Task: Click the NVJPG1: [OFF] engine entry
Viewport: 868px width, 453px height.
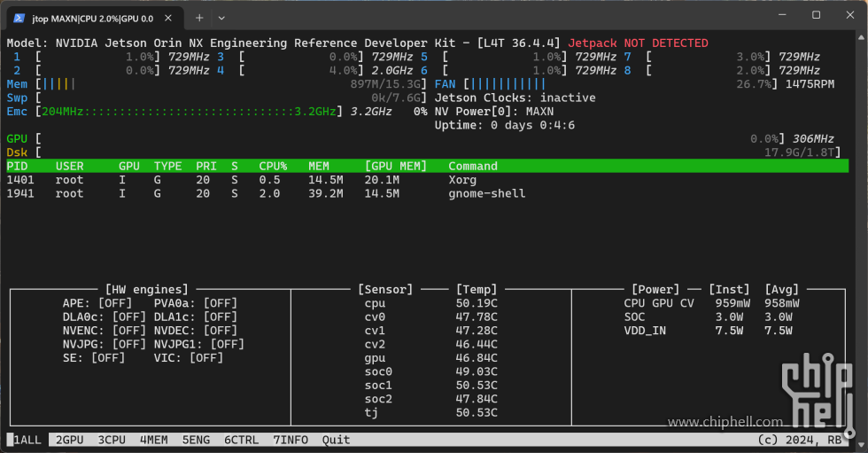Action: (199, 345)
